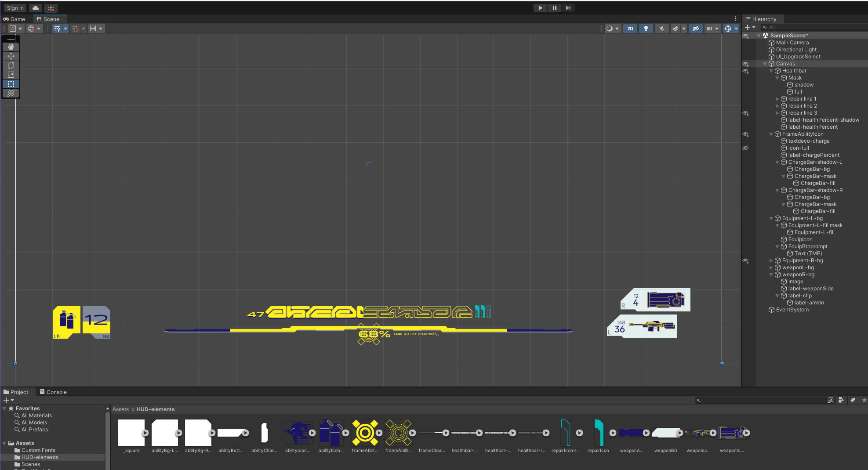
Task: Click the Sign in button
Action: [x=15, y=7]
